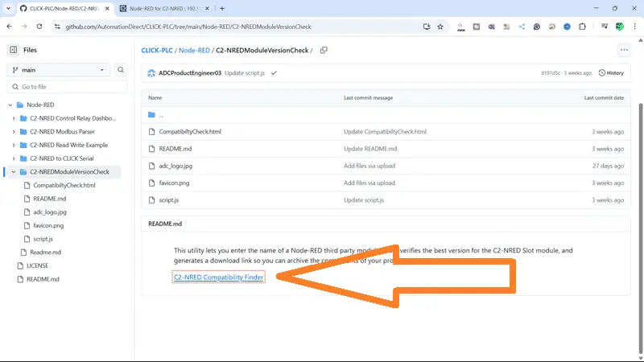Open commit hash 8191d5c
Screen dimensions: 644x362
pyautogui.click(x=551, y=73)
